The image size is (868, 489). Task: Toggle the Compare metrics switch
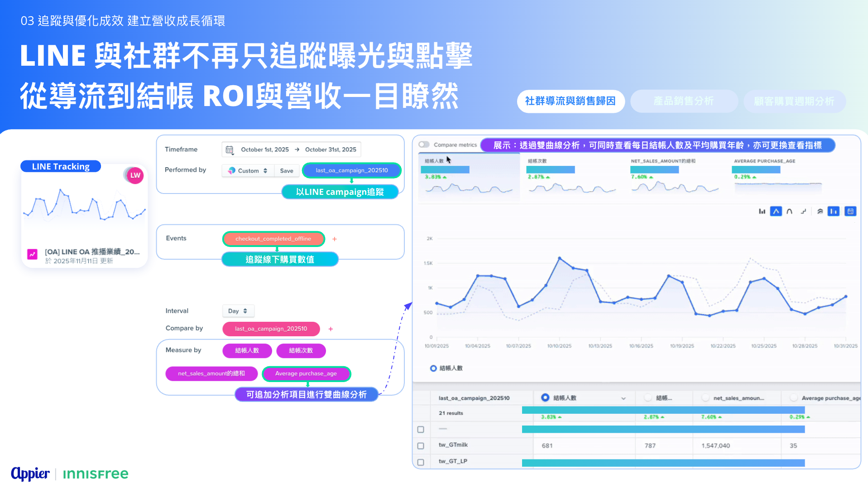point(424,145)
